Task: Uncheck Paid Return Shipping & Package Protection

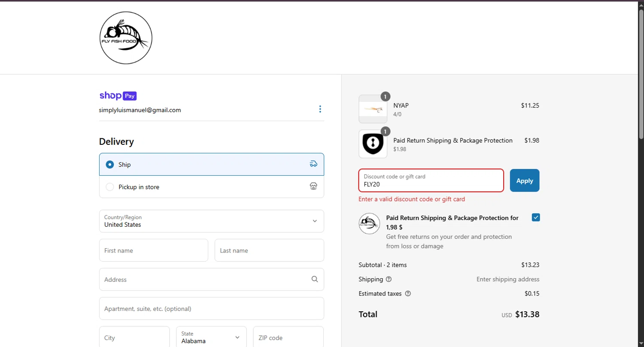Action: click(536, 217)
